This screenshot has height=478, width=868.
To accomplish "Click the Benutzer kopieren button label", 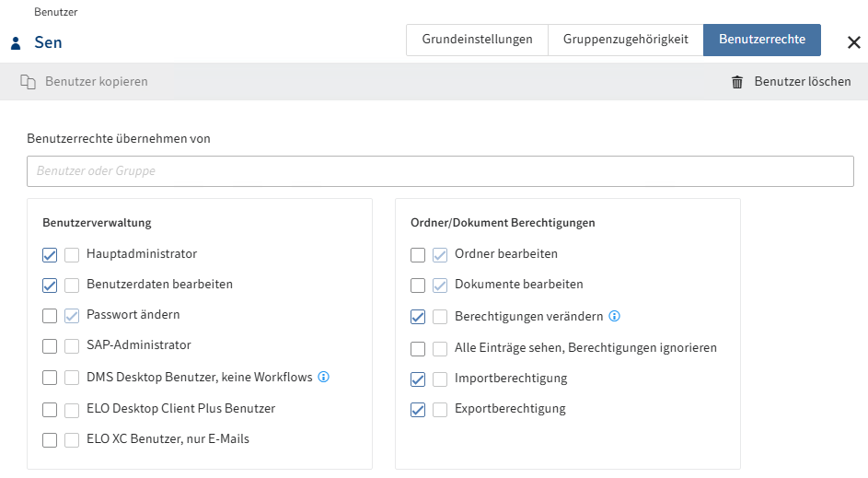I will tap(97, 81).
